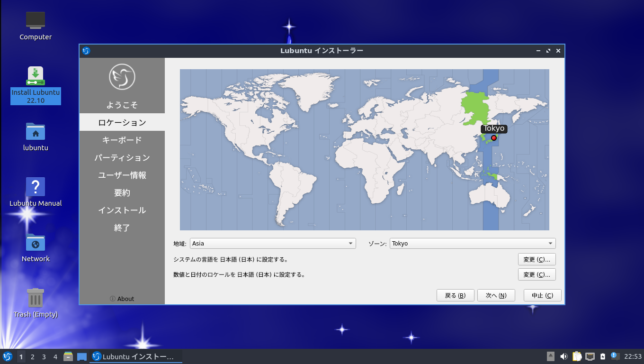Open the notifications tray icon
This screenshot has width=644, height=364.
(615, 356)
